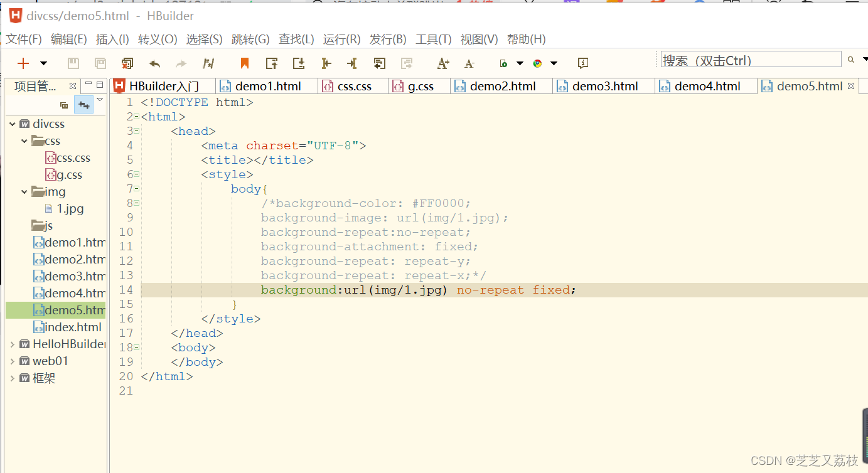Switch to g.css editor tab
868x473 pixels.
[x=420, y=87]
